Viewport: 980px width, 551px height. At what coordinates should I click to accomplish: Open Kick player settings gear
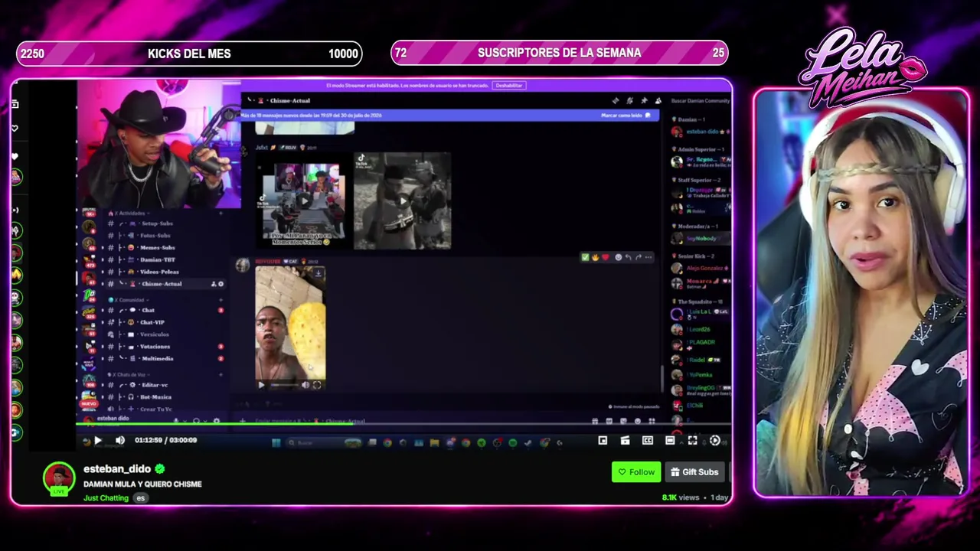[715, 440]
